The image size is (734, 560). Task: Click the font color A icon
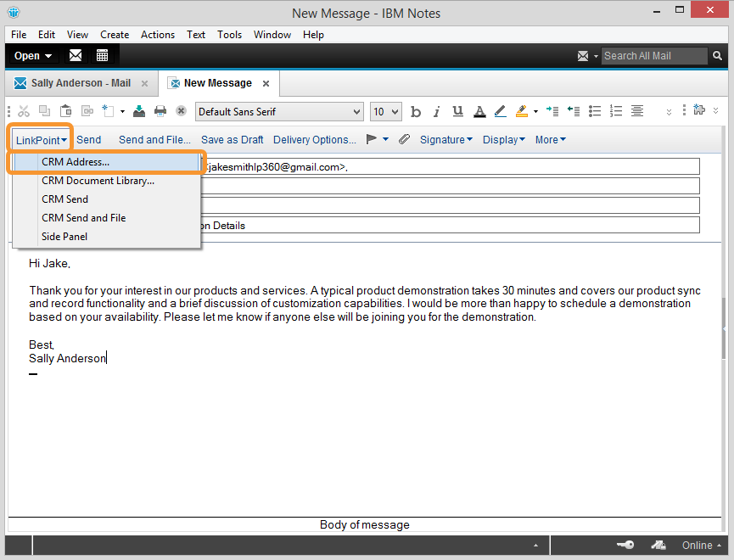point(479,111)
